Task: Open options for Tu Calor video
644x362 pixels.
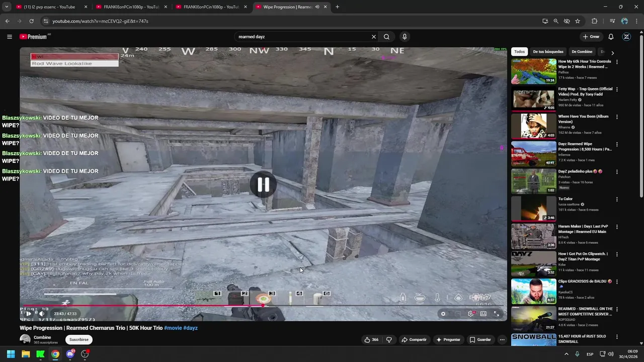Action: 617,199
